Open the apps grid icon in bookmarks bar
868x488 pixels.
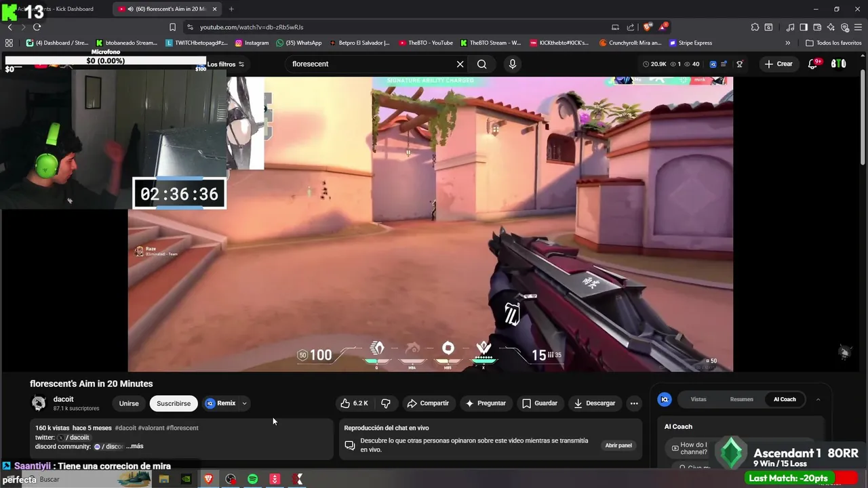pos(9,43)
